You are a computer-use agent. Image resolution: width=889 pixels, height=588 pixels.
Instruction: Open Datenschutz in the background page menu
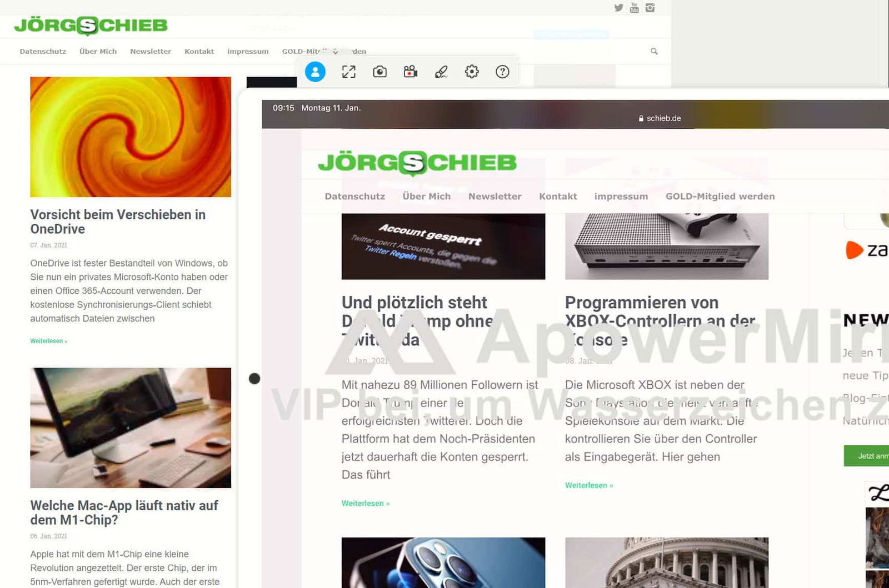point(43,51)
